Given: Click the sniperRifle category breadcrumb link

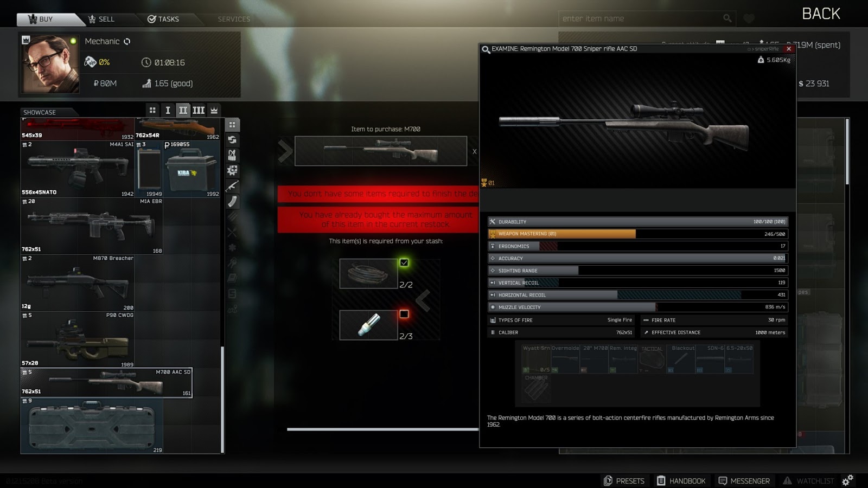Looking at the screenshot, I should point(767,49).
